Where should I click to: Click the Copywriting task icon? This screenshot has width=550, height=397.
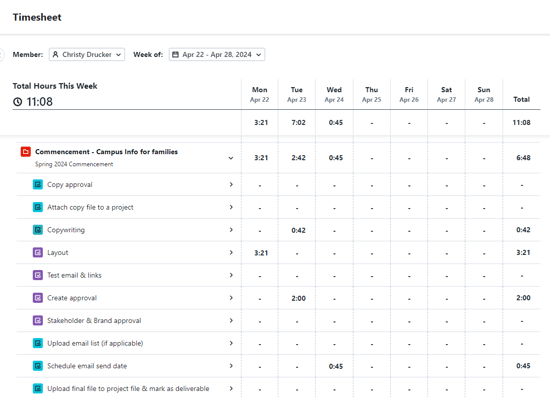[x=38, y=230]
